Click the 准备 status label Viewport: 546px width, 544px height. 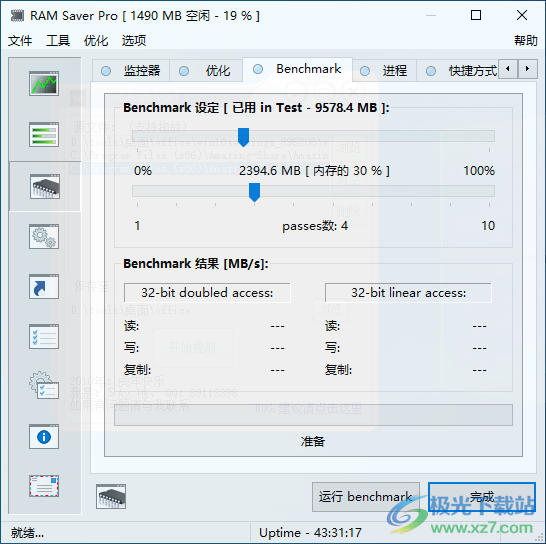click(313, 441)
